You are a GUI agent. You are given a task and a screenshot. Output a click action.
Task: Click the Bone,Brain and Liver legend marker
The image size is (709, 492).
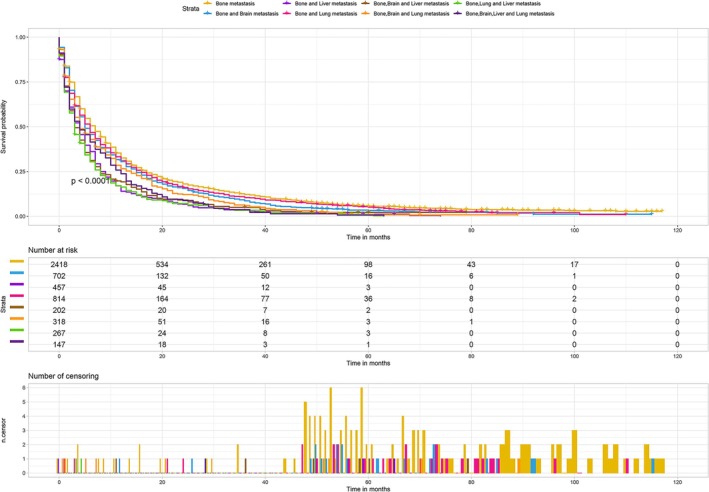pyautogui.click(x=366, y=3)
